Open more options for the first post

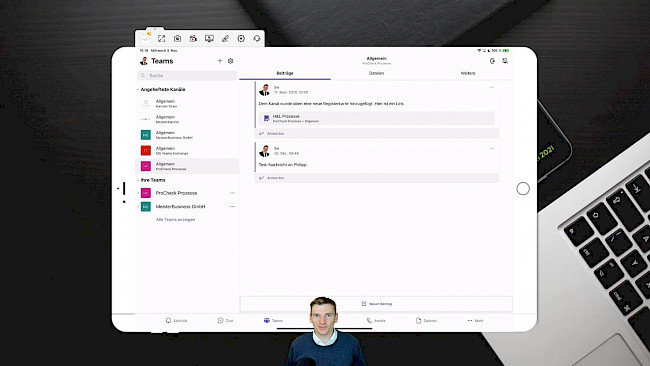click(x=492, y=87)
